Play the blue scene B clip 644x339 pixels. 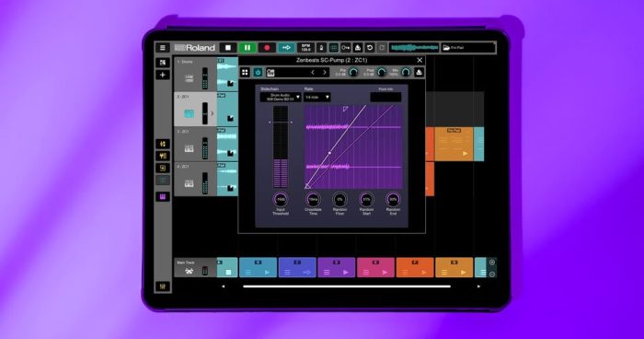(268, 272)
